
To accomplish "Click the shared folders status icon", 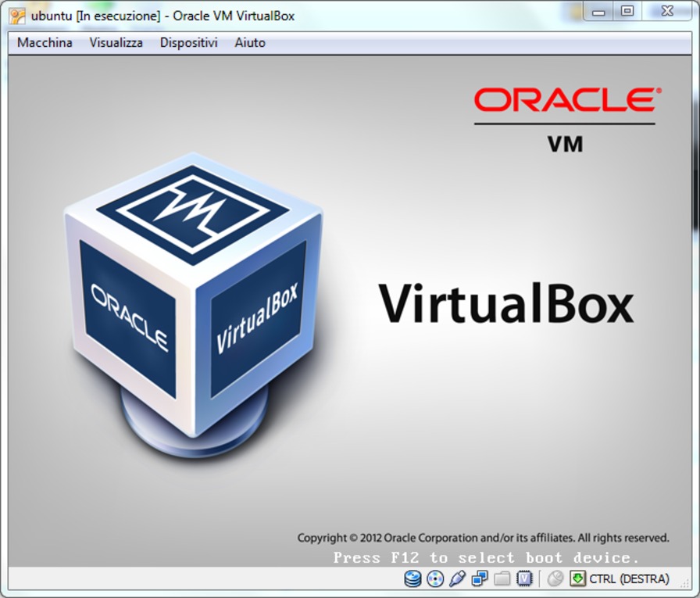I will [x=502, y=578].
